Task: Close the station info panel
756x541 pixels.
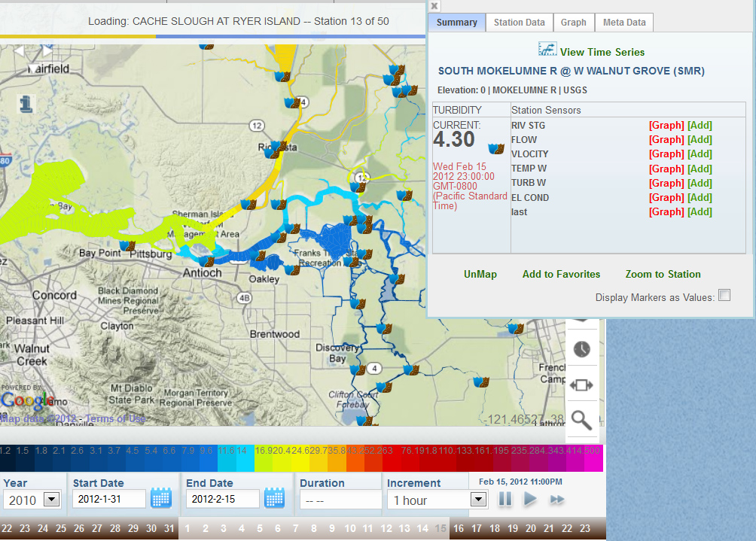Action: click(434, 6)
